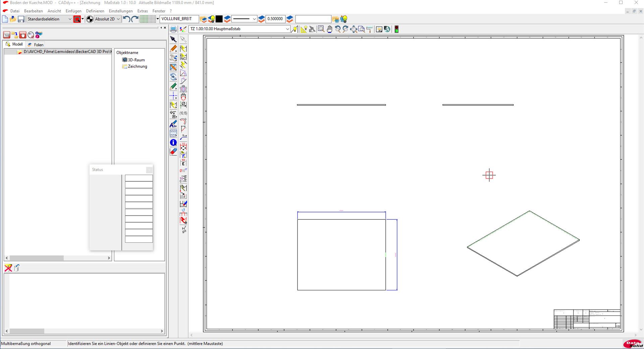
Task: Select the orange pencil drawing tool
Action: 173,49
